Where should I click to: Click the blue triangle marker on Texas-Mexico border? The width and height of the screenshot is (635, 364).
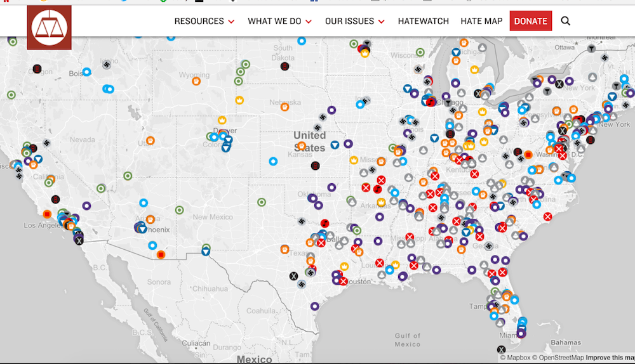206,252
